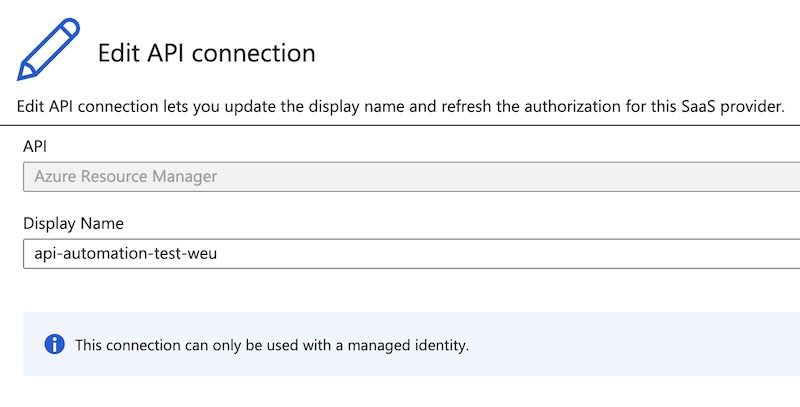Screen dimensions: 800x407
Task: Place cursor in api-automation-test-weu text
Action: [x=126, y=253]
